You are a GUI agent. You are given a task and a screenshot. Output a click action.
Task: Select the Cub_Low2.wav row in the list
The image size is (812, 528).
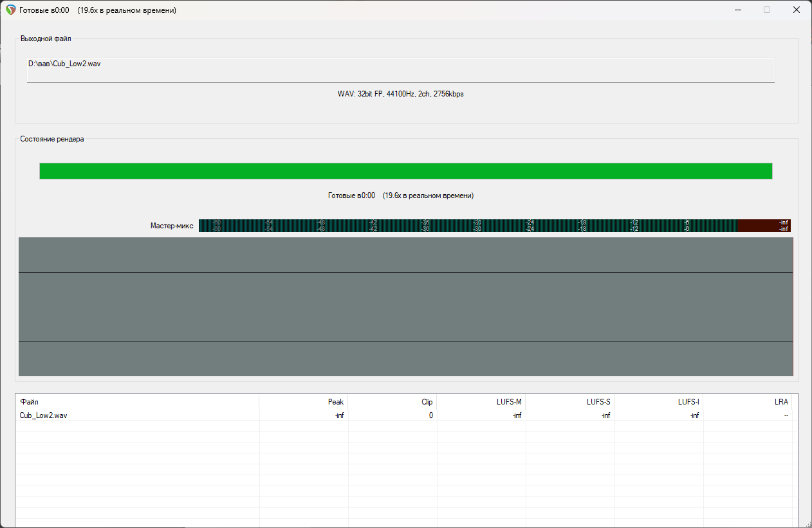(x=404, y=415)
